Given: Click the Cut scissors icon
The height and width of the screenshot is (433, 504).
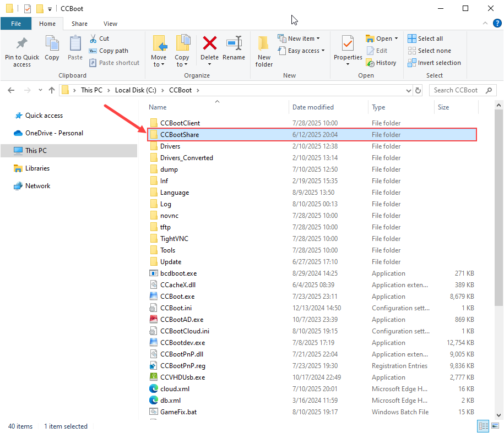Looking at the screenshot, I should tap(93, 39).
